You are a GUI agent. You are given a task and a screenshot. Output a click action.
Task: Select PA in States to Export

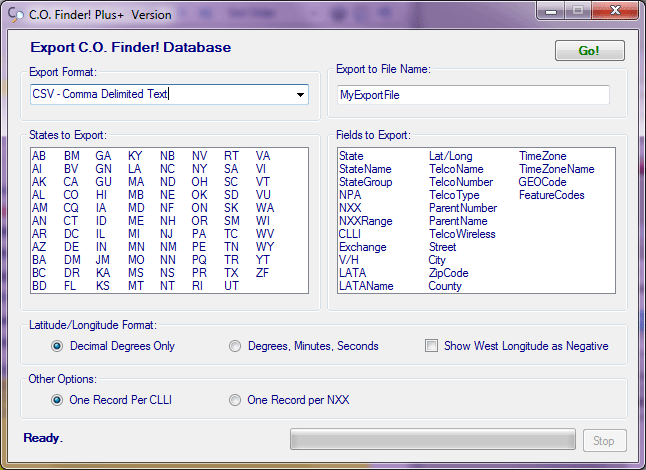point(199,234)
